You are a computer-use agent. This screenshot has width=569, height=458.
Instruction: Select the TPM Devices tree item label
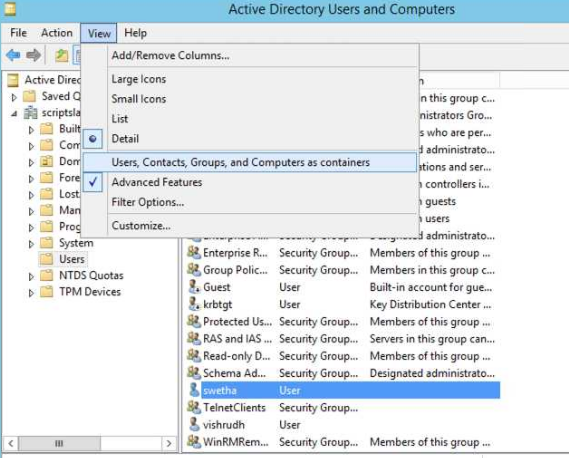(90, 292)
